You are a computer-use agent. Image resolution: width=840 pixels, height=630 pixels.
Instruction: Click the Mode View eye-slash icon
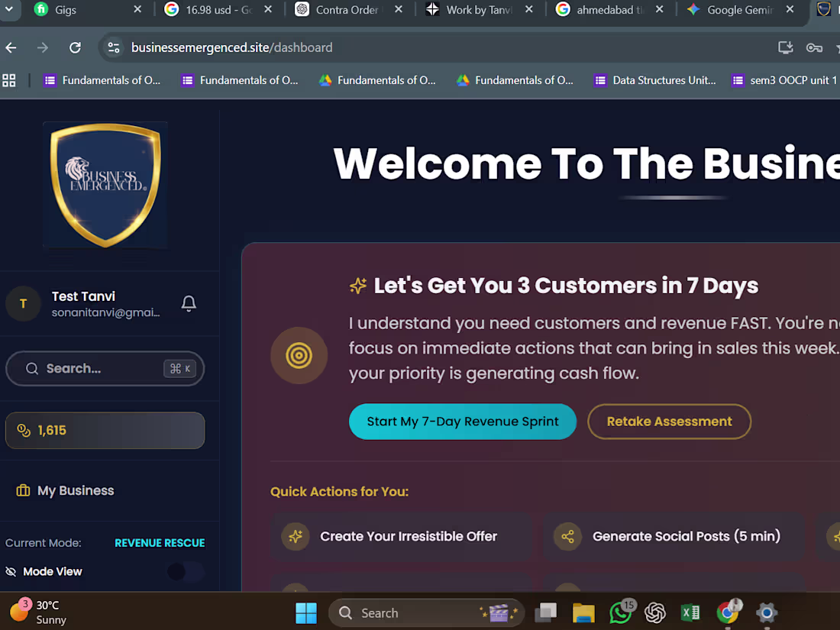click(11, 572)
